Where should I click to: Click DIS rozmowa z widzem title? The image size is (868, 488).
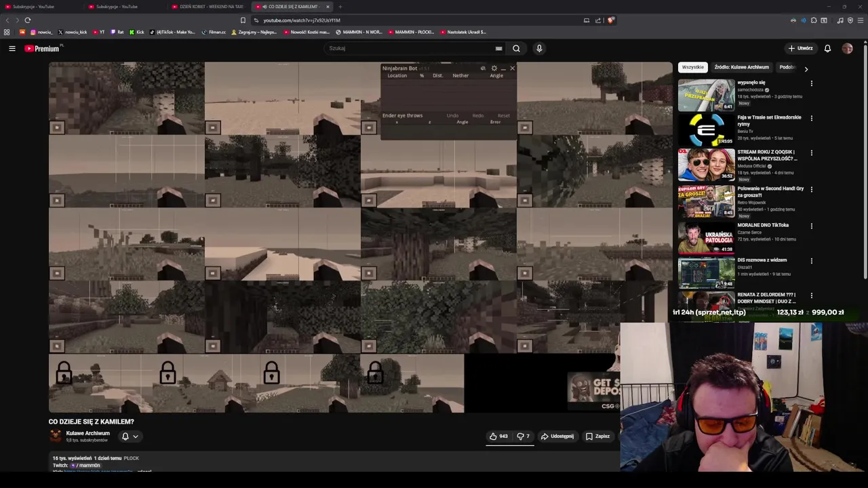pyautogui.click(x=762, y=260)
